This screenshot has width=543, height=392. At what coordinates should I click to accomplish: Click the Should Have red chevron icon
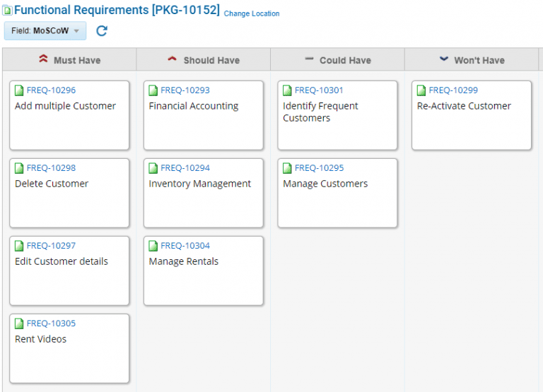coord(172,59)
